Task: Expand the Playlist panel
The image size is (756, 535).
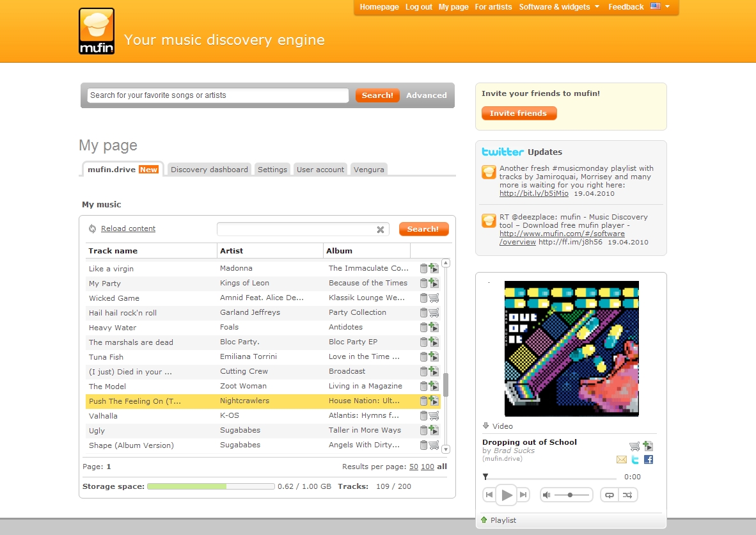Action: [498, 520]
